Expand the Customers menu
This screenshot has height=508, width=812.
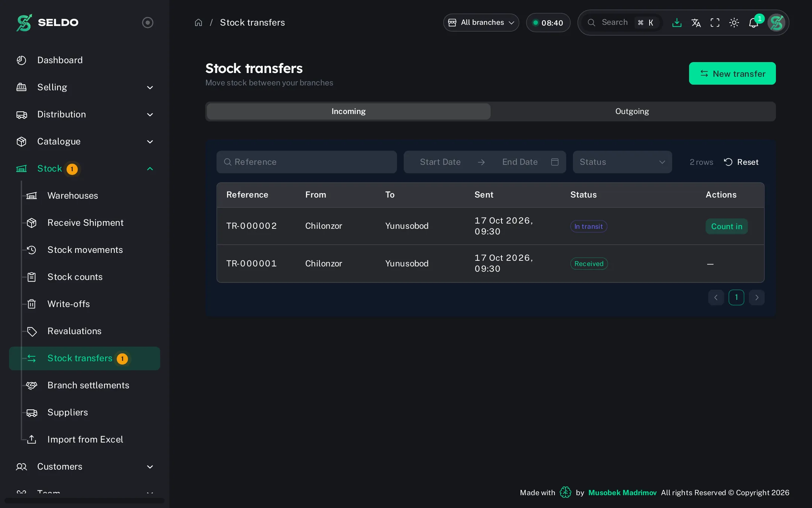point(85,467)
